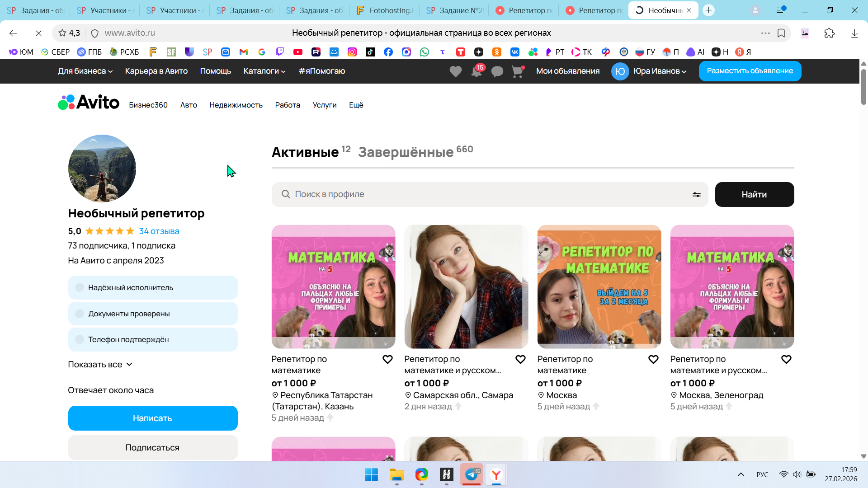The width and height of the screenshot is (868, 488).
Task: Click the Написать button
Action: tap(153, 418)
